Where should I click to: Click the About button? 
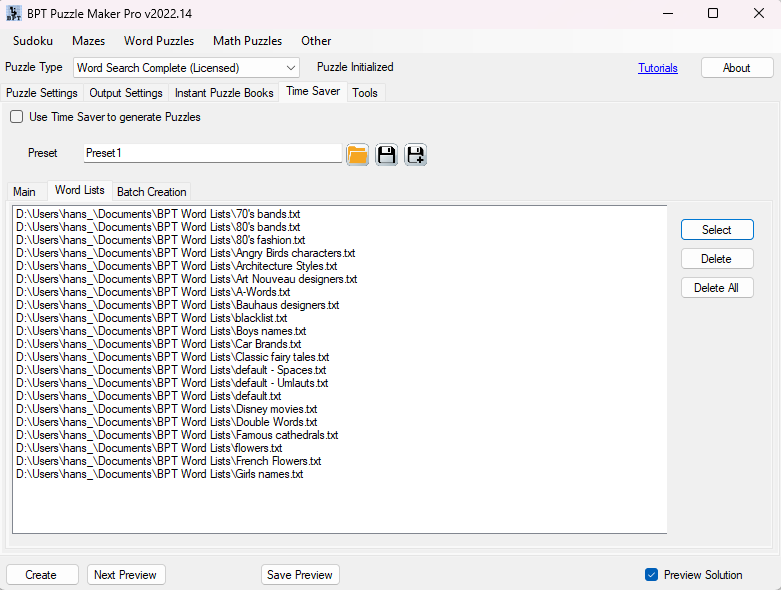click(737, 68)
